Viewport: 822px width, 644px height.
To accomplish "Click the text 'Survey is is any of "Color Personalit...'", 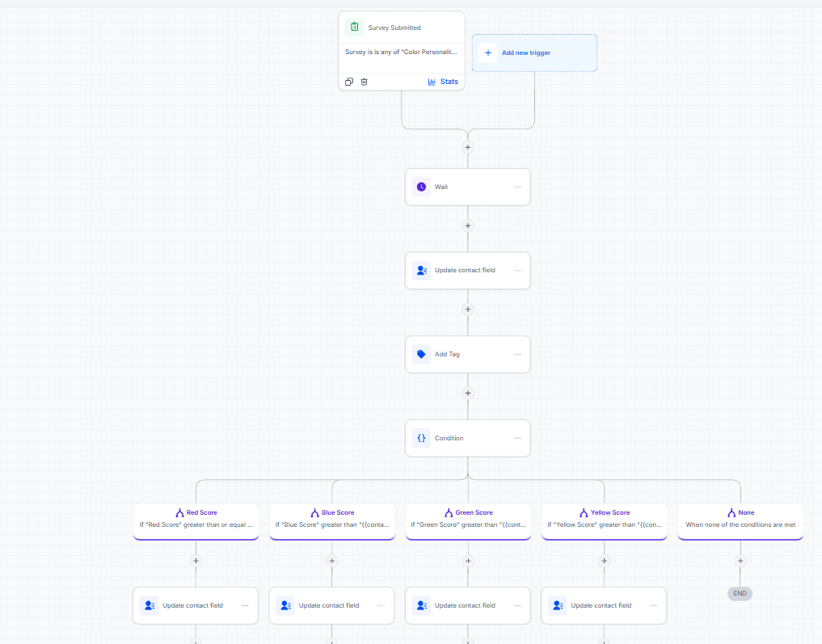I will (401, 52).
